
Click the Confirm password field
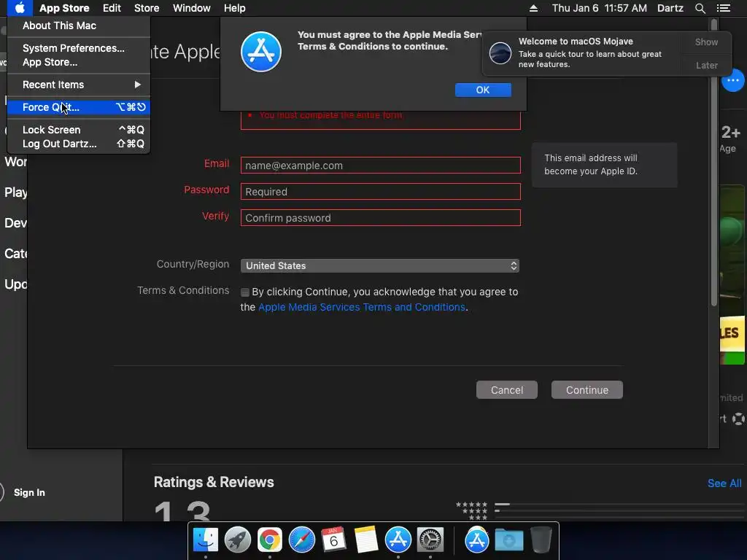380,217
